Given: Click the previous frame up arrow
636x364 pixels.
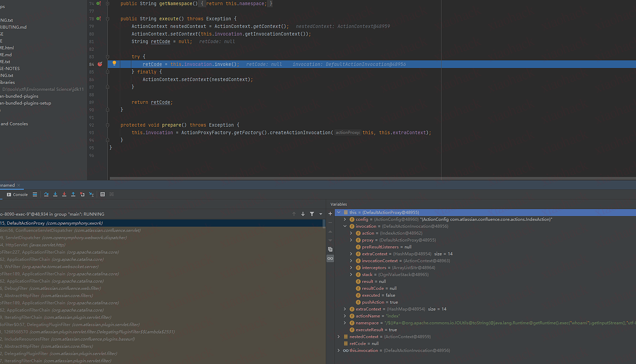Looking at the screenshot, I should pos(294,214).
